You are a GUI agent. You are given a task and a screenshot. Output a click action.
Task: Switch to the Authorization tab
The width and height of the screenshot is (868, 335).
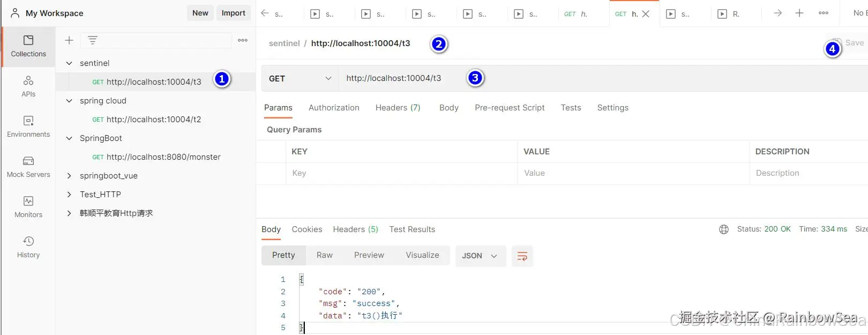(x=334, y=108)
